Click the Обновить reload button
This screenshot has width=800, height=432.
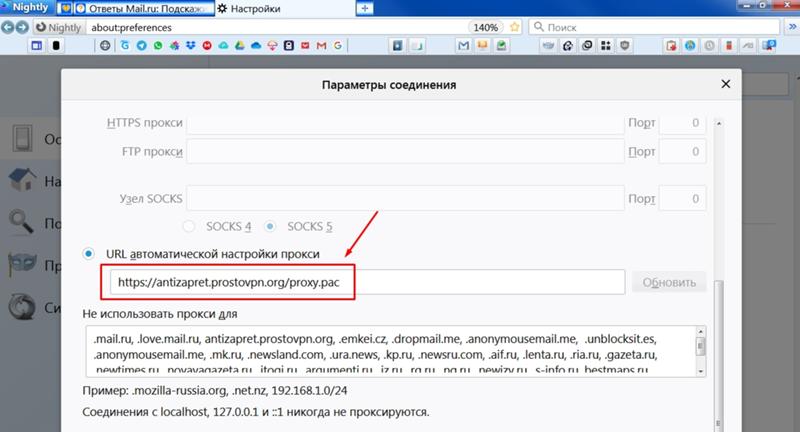point(669,282)
